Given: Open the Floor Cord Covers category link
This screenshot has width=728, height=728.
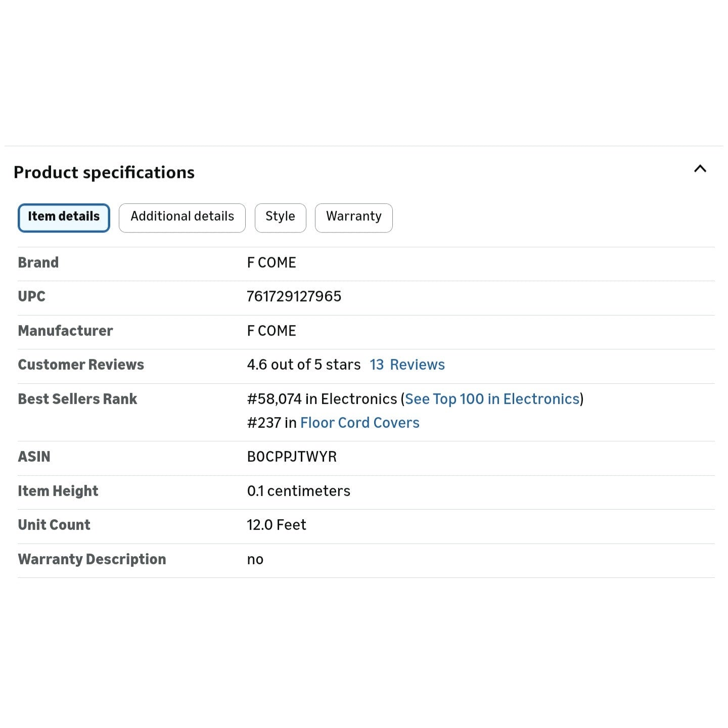Looking at the screenshot, I should point(359,423).
